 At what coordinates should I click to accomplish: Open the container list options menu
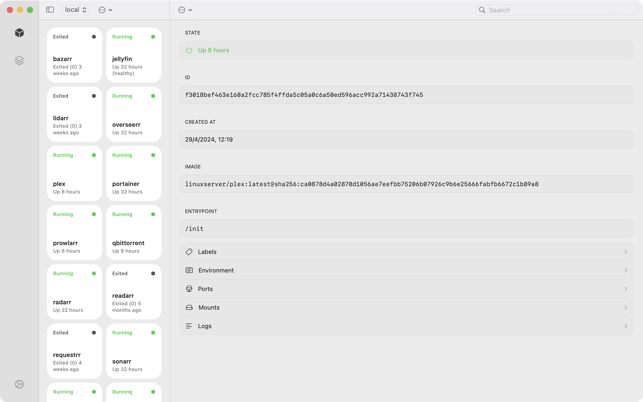click(105, 10)
